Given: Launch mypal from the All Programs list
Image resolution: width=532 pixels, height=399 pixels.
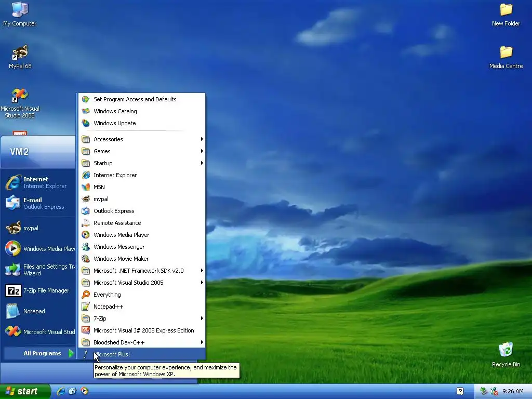Looking at the screenshot, I should pos(142,199).
